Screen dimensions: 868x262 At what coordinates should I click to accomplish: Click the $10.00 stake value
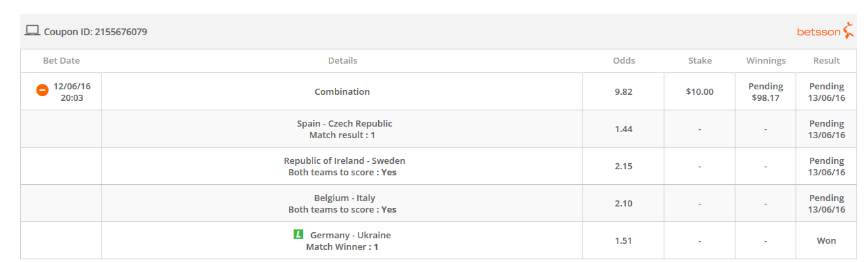(700, 92)
